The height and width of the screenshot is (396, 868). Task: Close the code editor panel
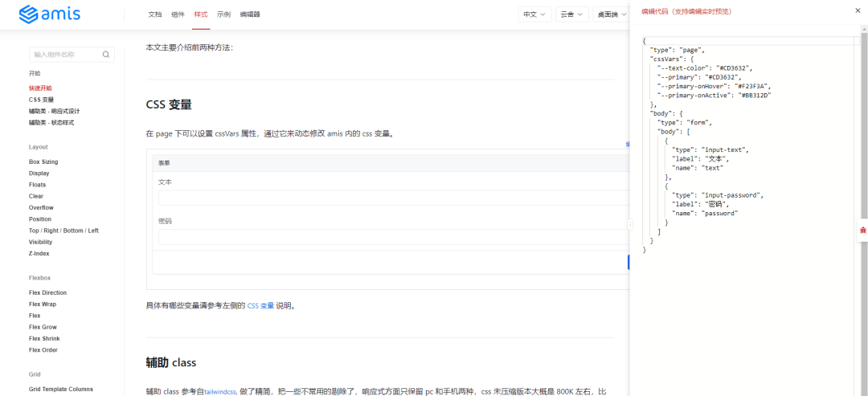(857, 11)
